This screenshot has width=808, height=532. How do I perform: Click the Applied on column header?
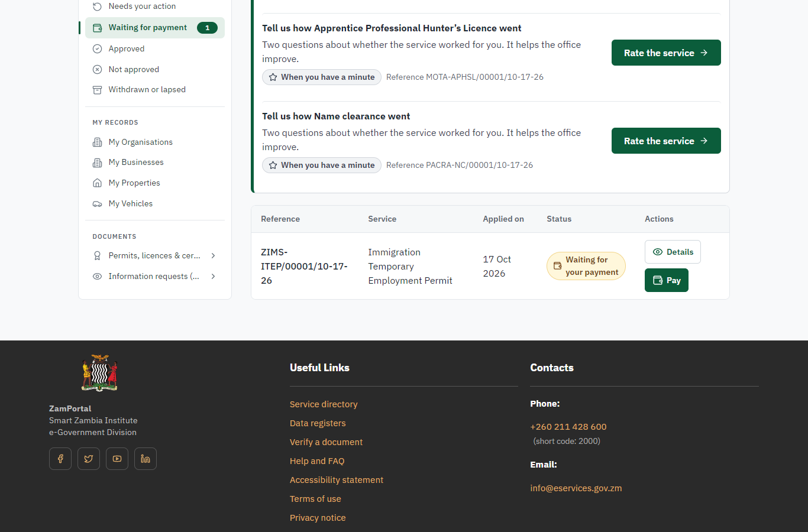pos(503,219)
